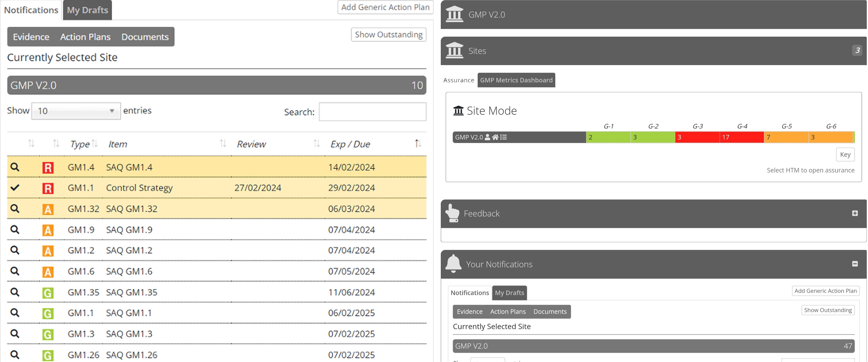Click magnifier icon for SAQ GM1.4 row
Screen dimensions: 868x362
coord(14,167)
